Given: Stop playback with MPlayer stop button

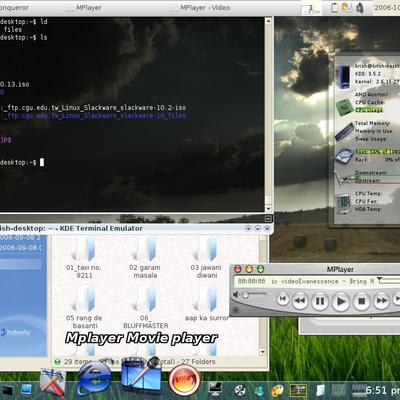Looking at the screenshot, I should click(361, 301).
